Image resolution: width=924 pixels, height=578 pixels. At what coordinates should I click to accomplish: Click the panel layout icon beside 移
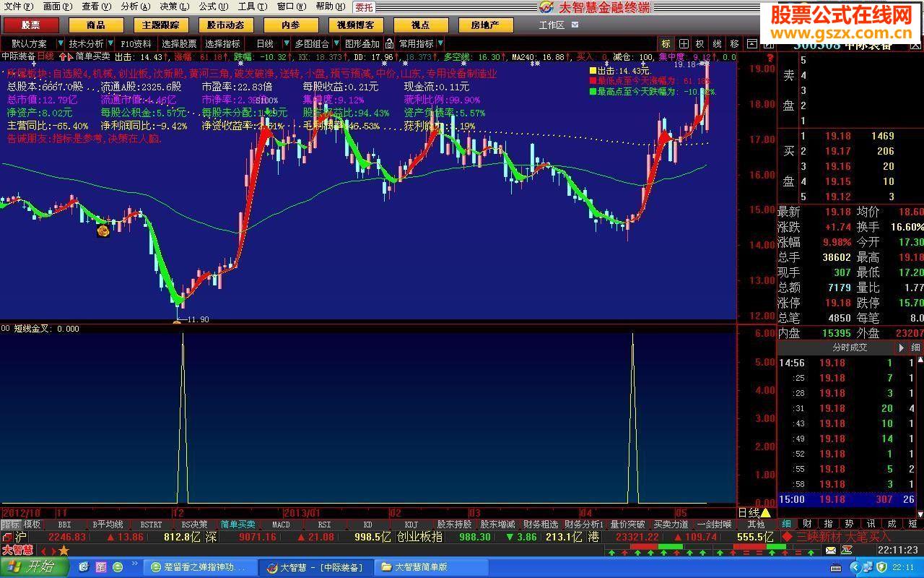tap(752, 43)
